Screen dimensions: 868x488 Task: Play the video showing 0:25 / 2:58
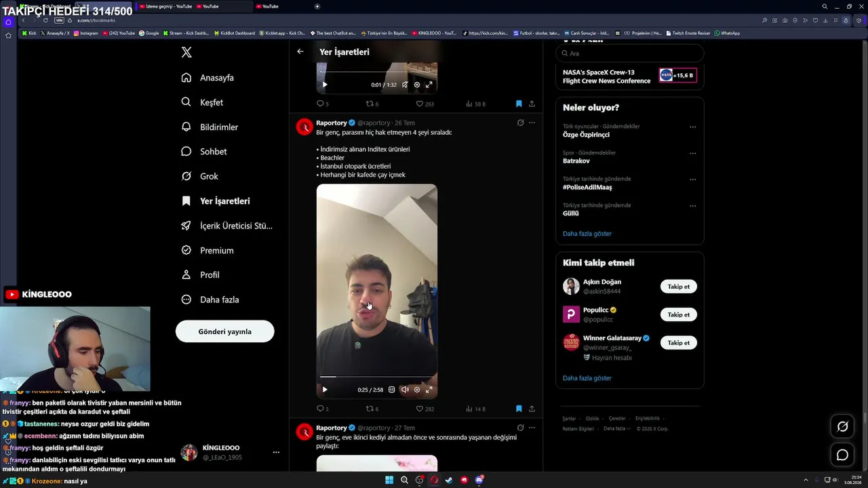coord(325,390)
